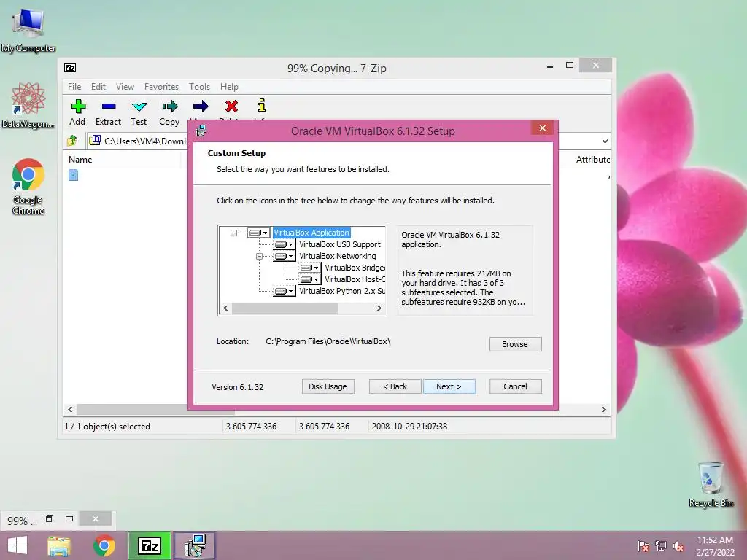This screenshot has height=560, width=747.
Task: Click the Copy icon in 7-Zip toolbar
Action: click(x=169, y=106)
